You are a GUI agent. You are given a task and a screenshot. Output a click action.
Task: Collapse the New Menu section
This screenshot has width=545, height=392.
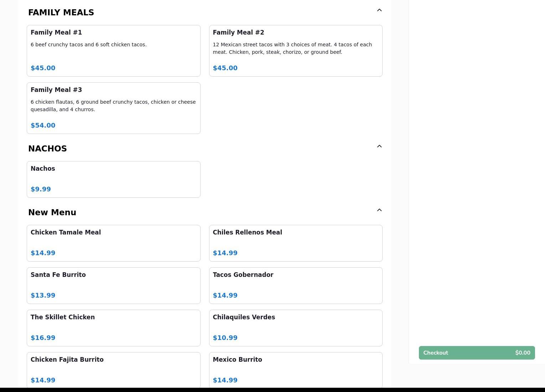[x=379, y=210]
